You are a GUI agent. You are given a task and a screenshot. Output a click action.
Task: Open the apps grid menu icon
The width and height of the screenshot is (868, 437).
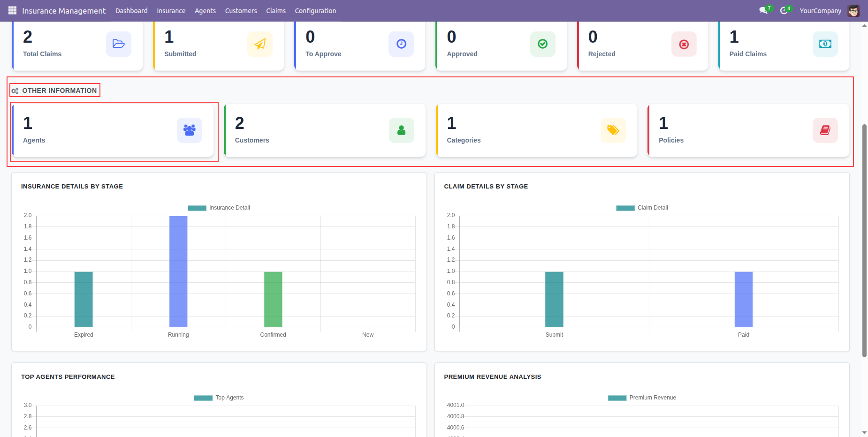coord(12,10)
